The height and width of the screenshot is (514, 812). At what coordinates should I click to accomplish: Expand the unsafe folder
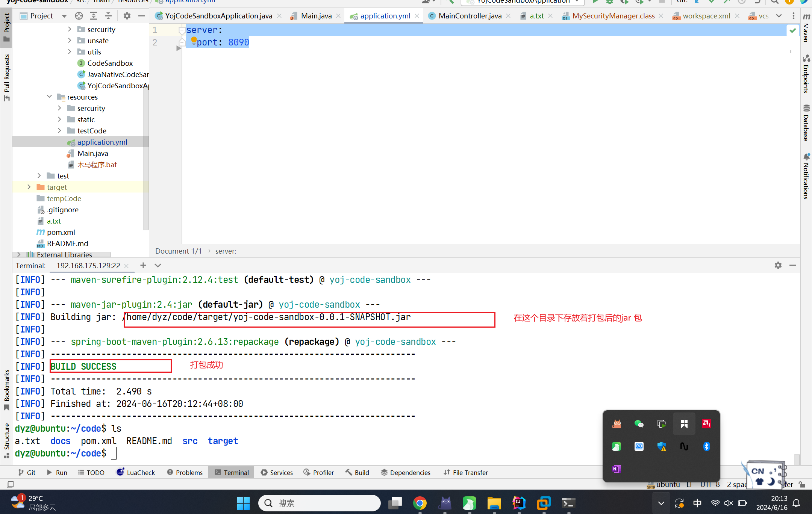pyautogui.click(x=70, y=40)
